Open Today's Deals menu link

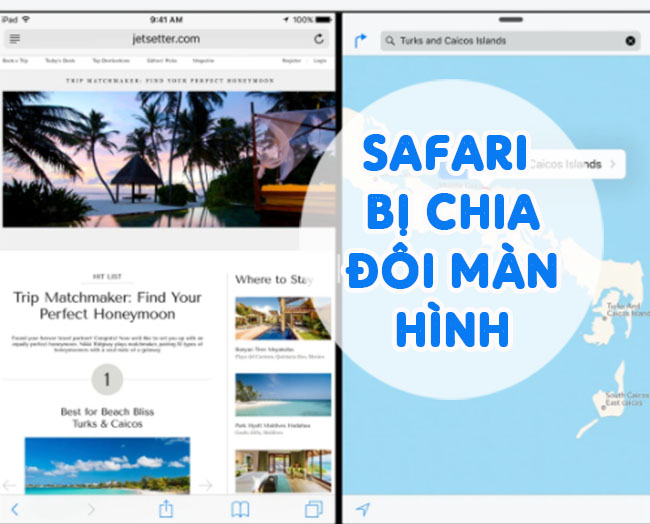tap(60, 61)
